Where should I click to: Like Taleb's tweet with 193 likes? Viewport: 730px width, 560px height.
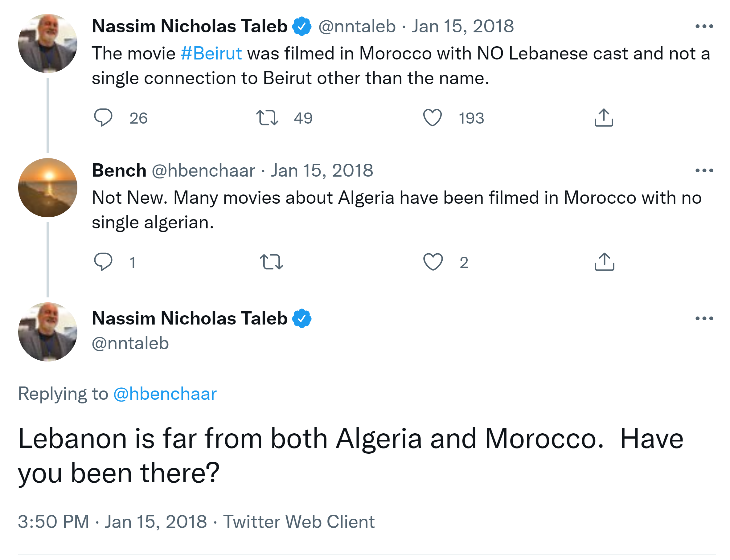[432, 118]
